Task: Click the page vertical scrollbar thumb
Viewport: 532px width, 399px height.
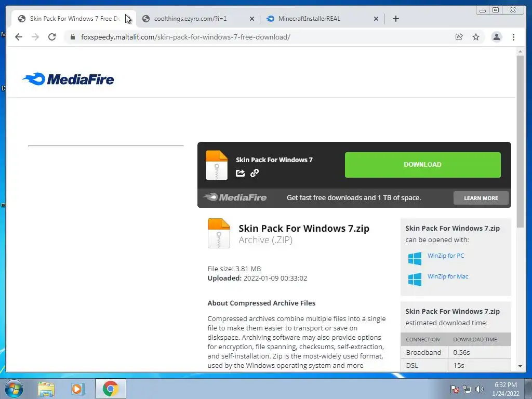Action: click(x=520, y=141)
